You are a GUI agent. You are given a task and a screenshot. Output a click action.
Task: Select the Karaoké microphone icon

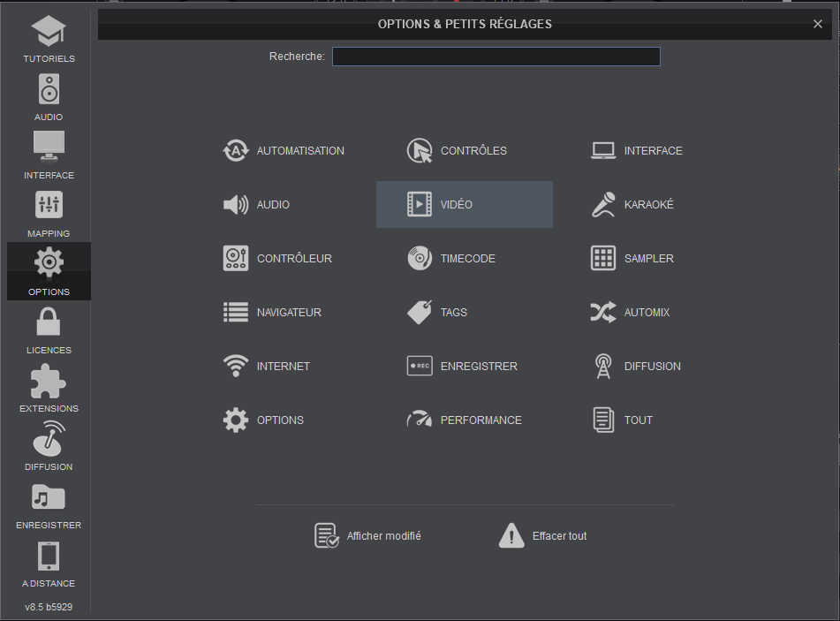point(603,205)
